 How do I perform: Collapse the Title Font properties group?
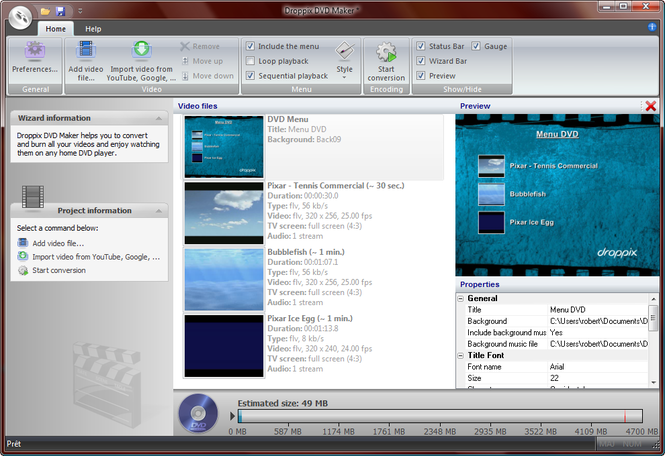point(461,355)
